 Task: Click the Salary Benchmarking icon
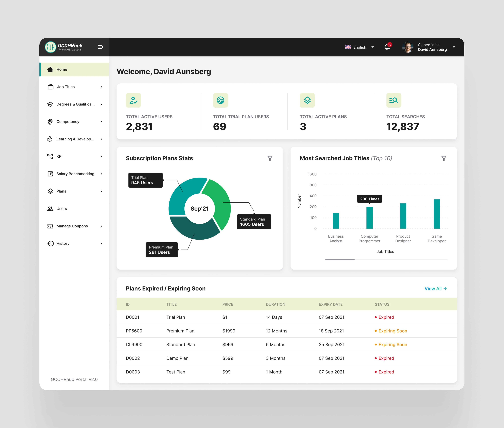50,174
